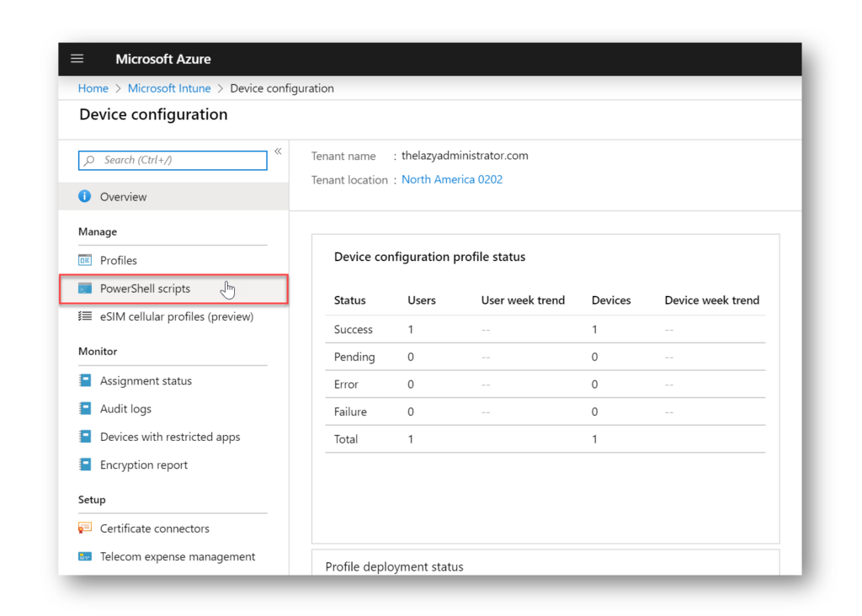Select the Failure status row label
Viewport: 862px width, 616px height.
click(x=350, y=412)
